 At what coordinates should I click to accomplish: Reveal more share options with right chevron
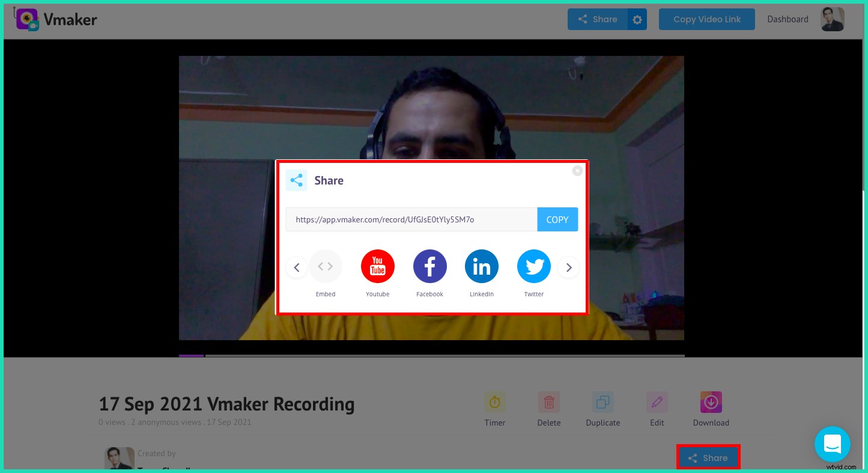568,267
